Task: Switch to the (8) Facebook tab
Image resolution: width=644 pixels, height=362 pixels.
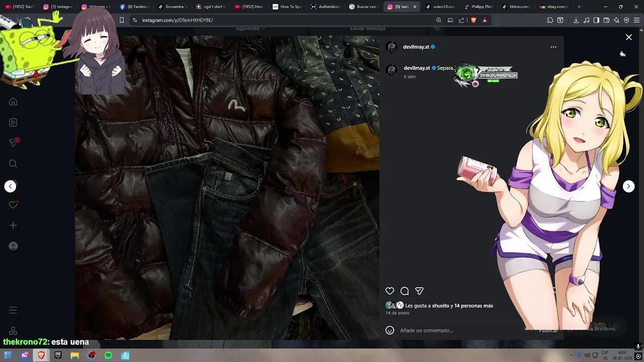Action: [134, 7]
